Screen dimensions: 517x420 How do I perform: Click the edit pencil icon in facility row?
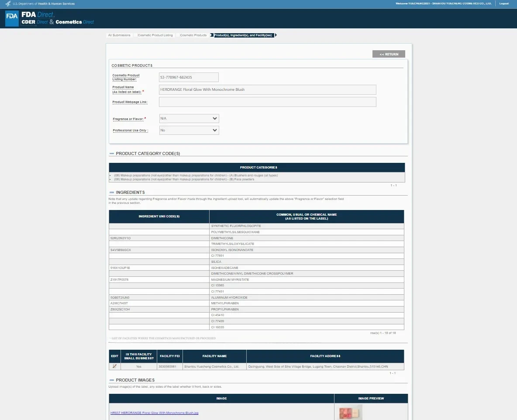[114, 366]
